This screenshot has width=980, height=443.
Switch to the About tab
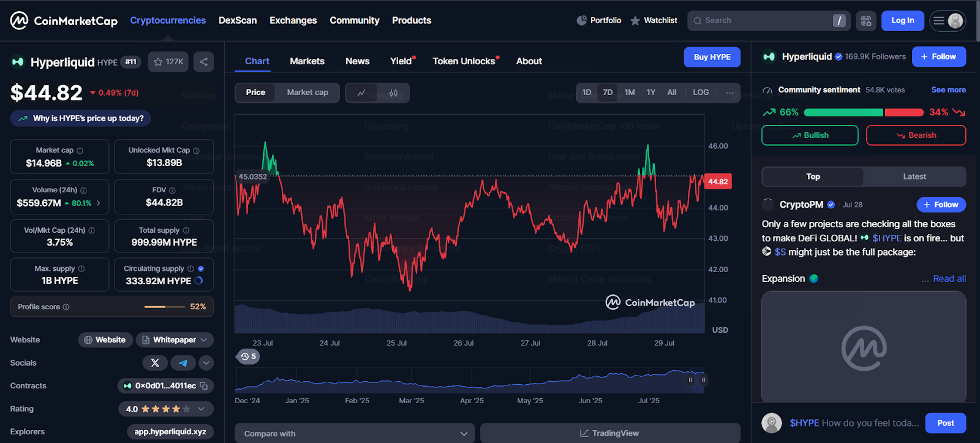click(x=529, y=61)
